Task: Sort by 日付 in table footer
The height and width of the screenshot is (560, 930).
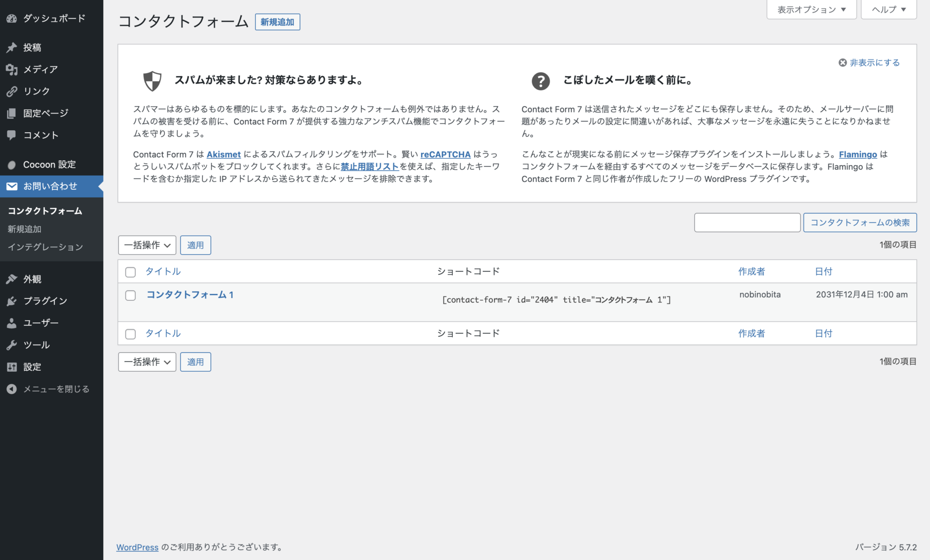Action: pyautogui.click(x=823, y=333)
